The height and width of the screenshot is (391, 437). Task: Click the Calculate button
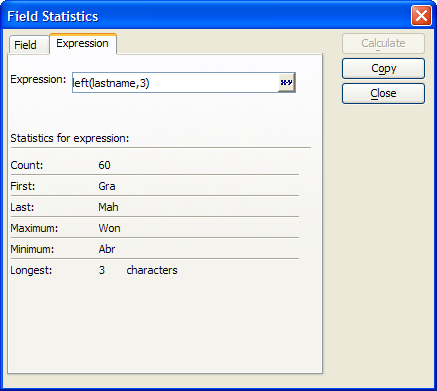point(383,43)
